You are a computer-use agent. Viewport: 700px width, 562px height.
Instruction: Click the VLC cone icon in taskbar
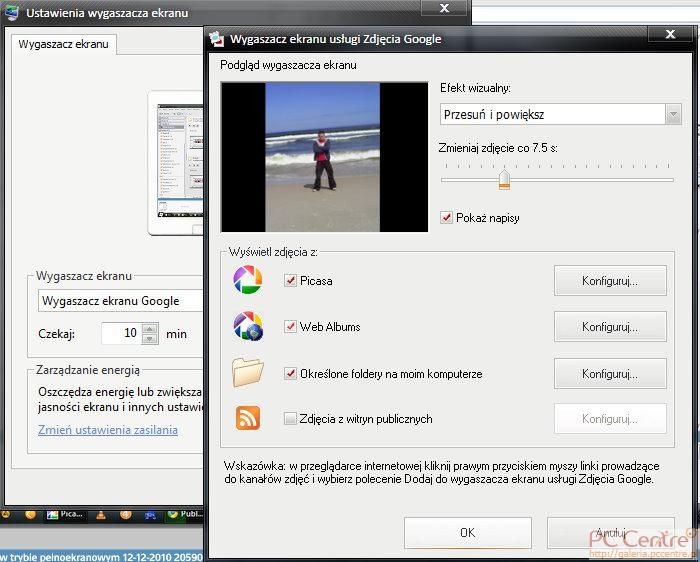(101, 515)
